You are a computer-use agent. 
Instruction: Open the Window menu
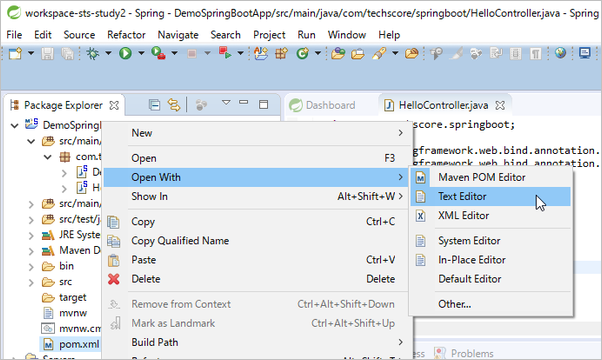pos(347,35)
